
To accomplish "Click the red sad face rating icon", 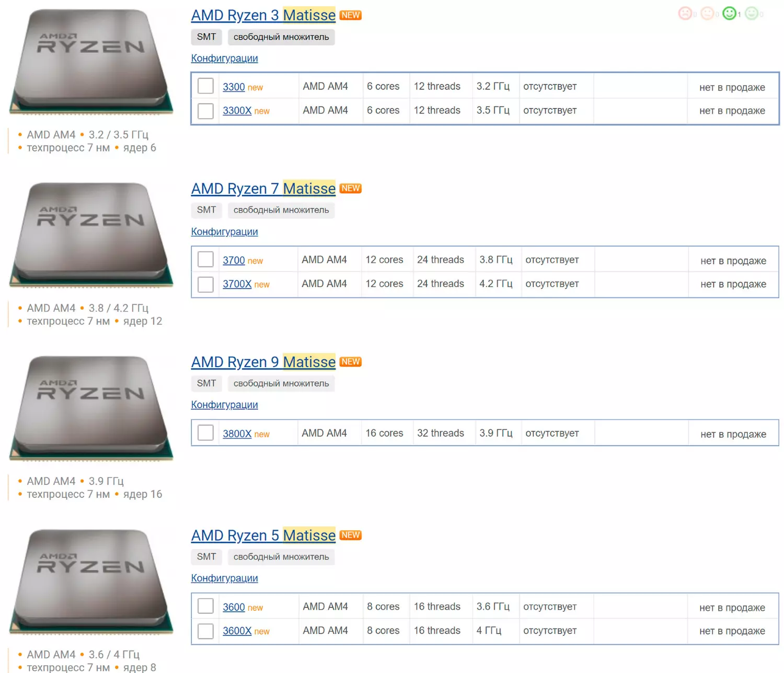I will click(x=685, y=13).
